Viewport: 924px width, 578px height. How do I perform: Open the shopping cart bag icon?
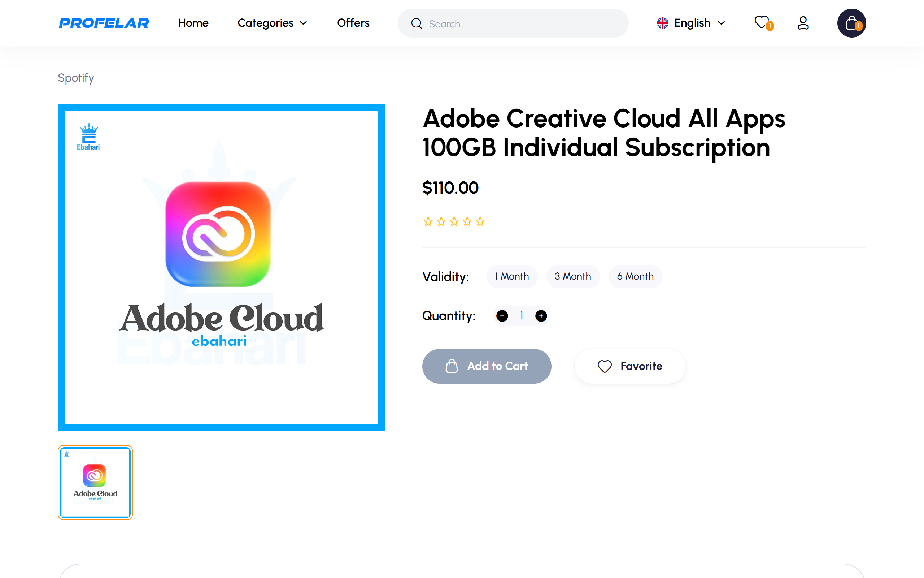click(851, 23)
